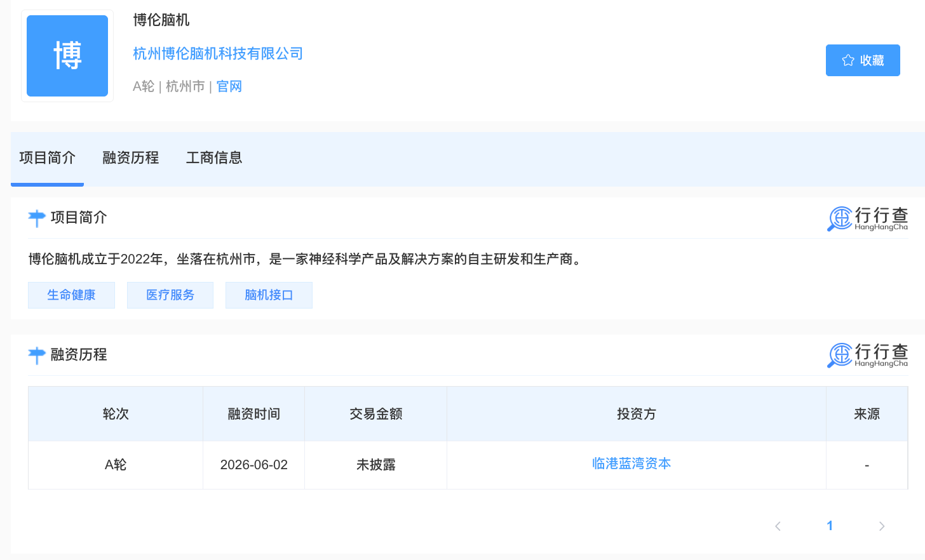Click the signpost icon beside 融资历程 heading
Viewport: 925px width, 560px height.
click(37, 356)
